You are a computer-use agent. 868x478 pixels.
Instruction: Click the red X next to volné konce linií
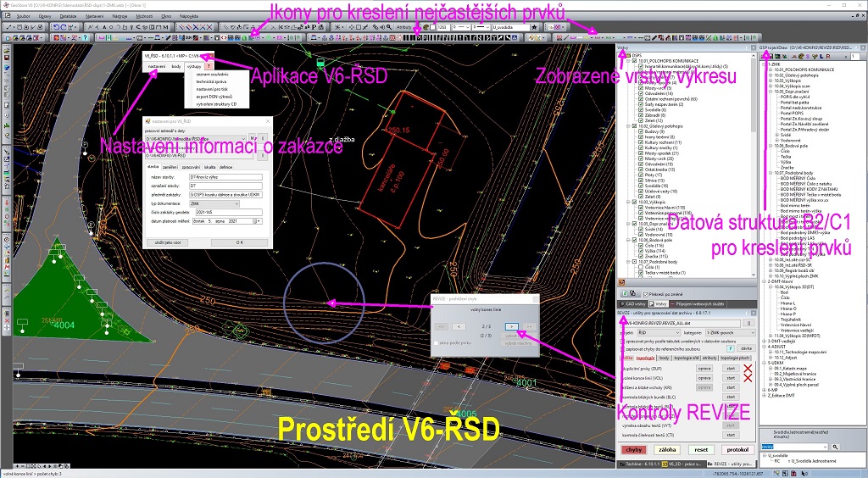[748, 378]
